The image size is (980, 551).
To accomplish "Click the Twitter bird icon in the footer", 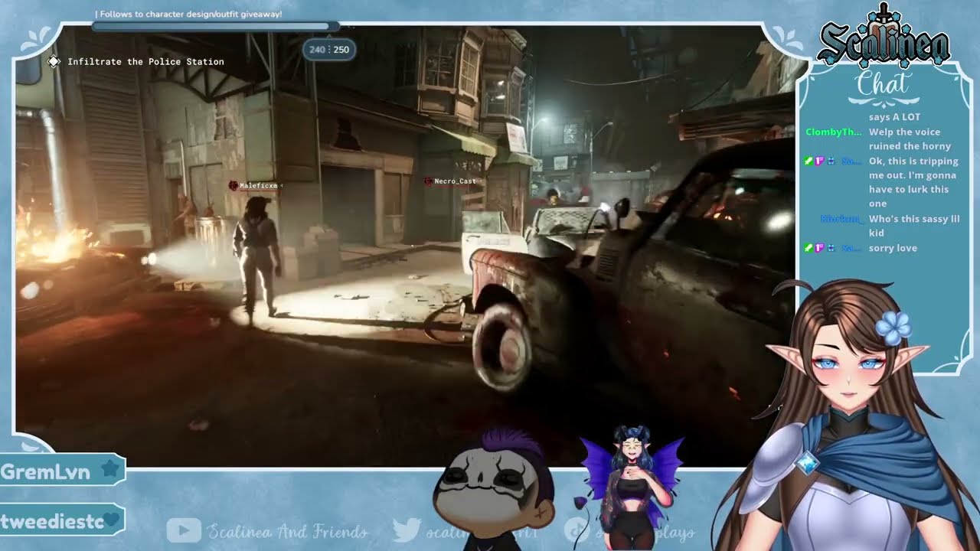I will [406, 530].
